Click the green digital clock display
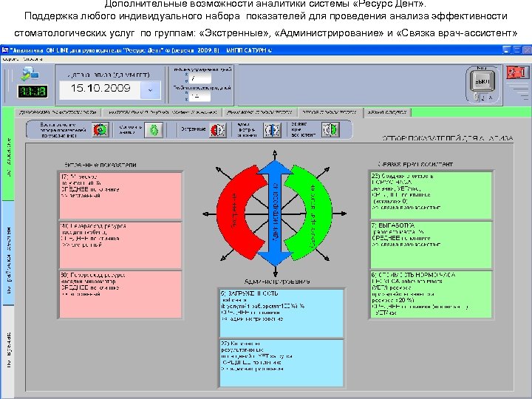Screen dimensions: 532x399 33,92
